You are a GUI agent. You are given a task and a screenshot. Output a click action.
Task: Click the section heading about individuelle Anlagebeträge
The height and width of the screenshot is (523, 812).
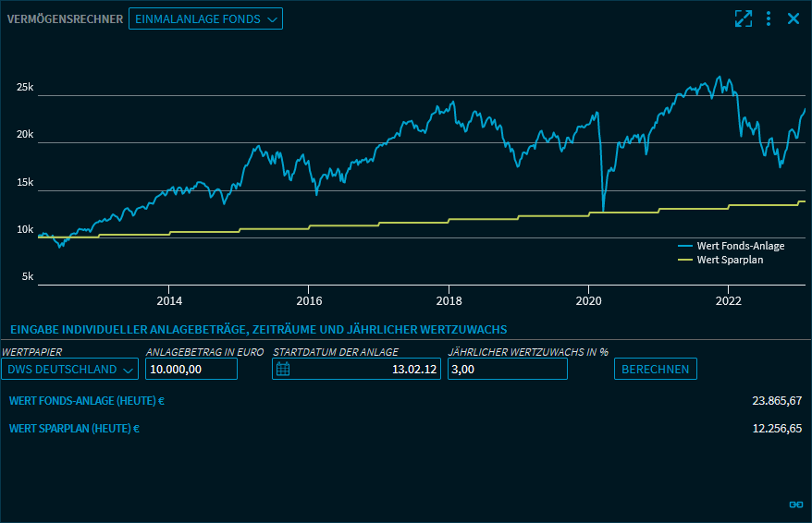coord(258,330)
